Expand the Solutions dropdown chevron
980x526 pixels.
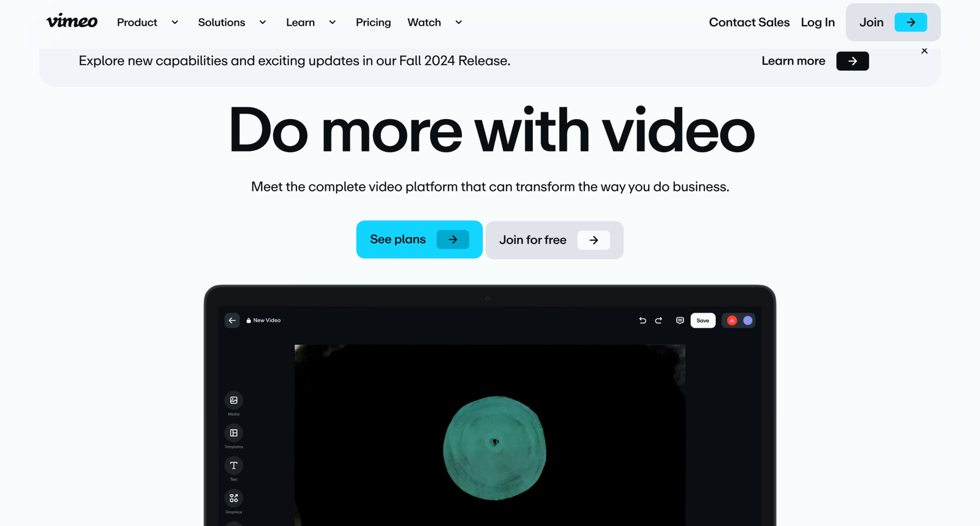[263, 22]
